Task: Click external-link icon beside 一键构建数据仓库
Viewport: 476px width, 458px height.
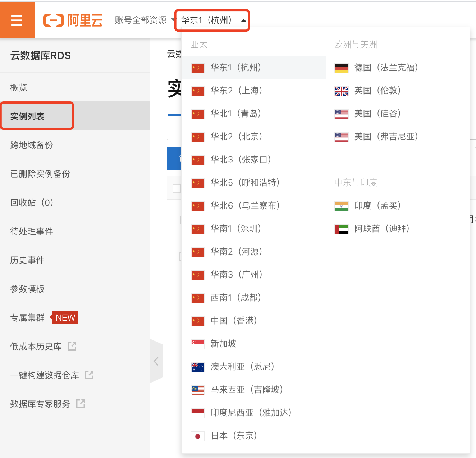Action: point(89,375)
